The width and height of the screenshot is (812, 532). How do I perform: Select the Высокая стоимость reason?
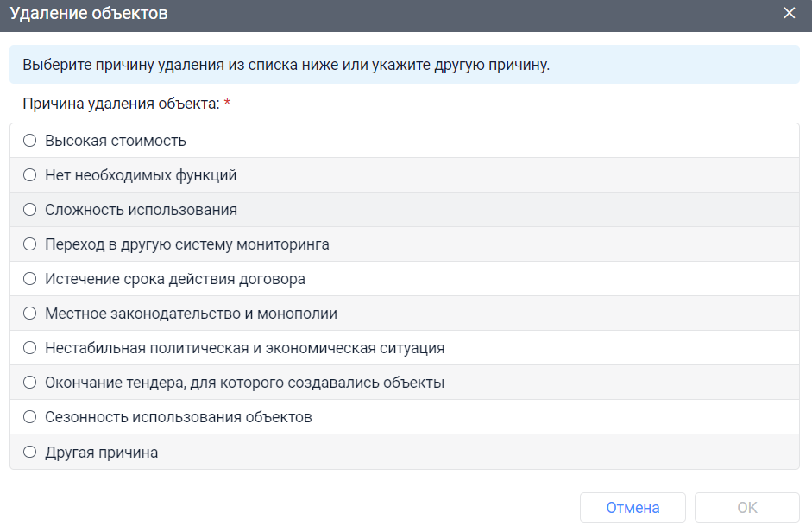click(x=29, y=140)
